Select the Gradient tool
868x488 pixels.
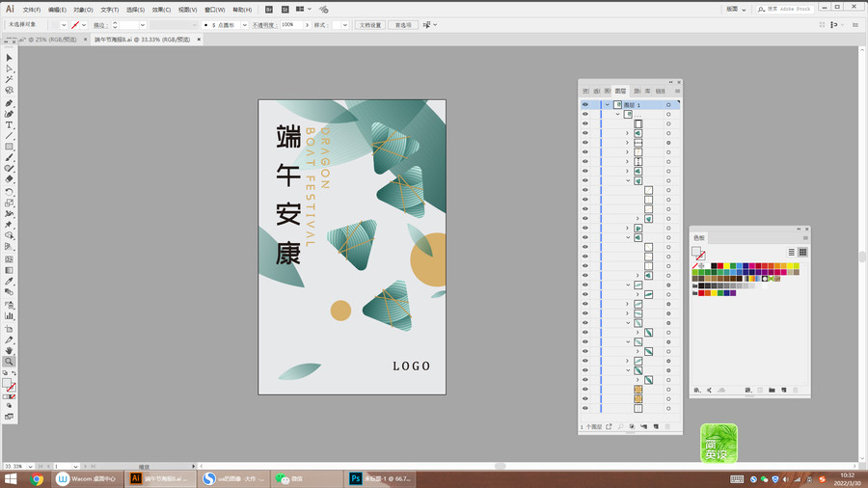tap(9, 271)
